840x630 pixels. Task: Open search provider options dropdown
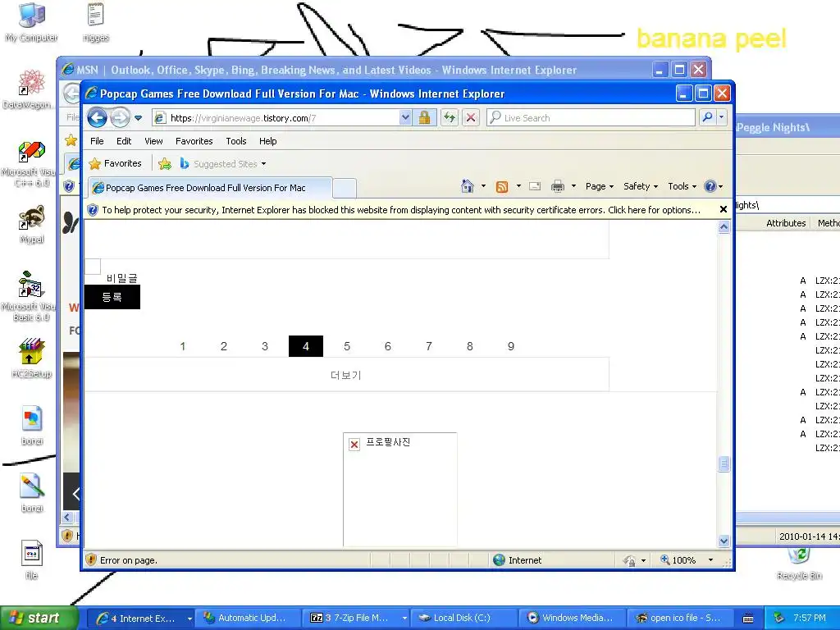(x=722, y=117)
